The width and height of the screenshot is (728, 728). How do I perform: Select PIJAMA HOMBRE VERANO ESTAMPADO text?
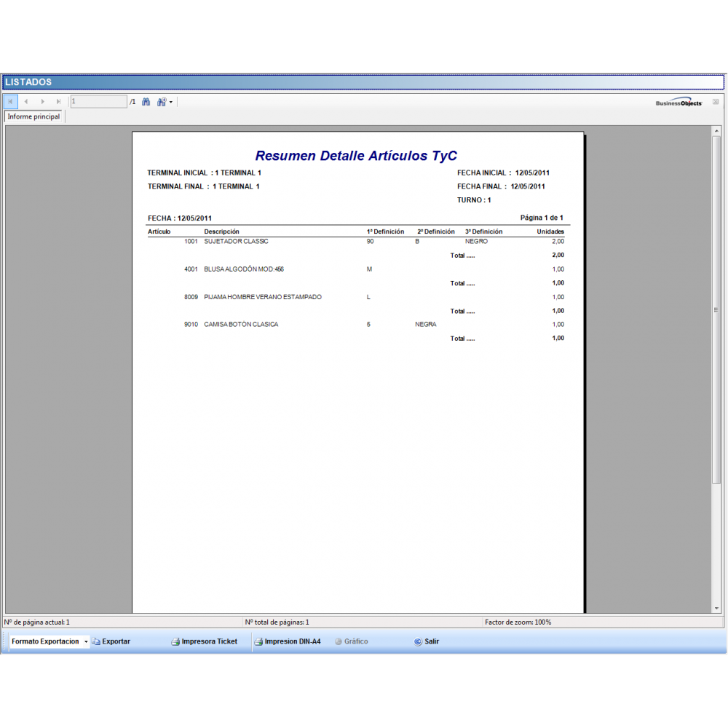pos(263,297)
